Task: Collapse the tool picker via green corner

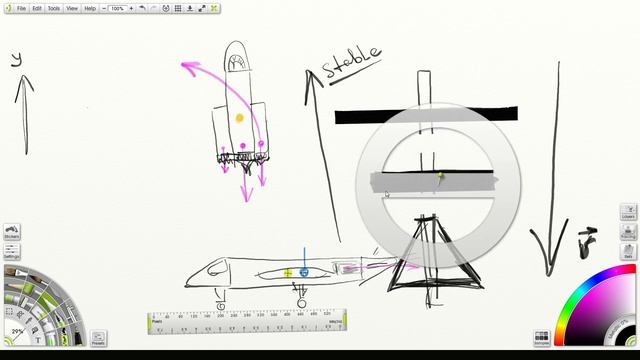Action: pos(8,342)
